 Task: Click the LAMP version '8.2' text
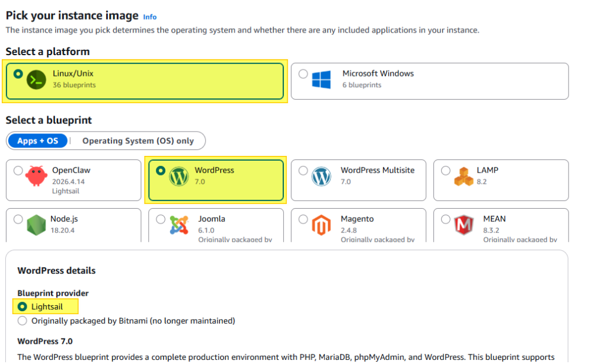[481, 181]
